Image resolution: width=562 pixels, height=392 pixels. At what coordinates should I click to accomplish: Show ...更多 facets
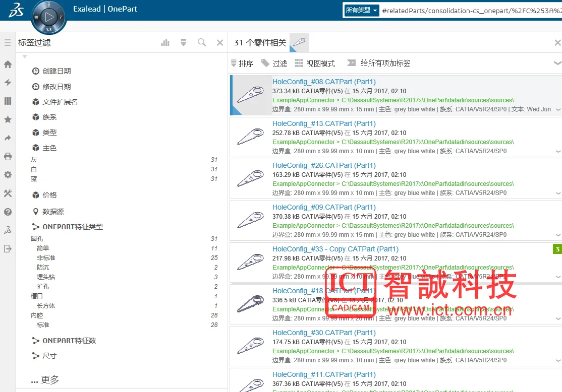[45, 380]
